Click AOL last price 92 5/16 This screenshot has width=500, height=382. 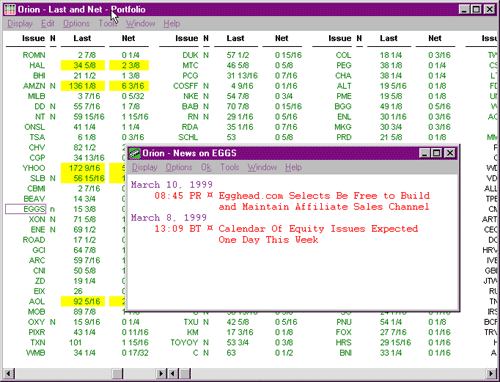[83, 302]
